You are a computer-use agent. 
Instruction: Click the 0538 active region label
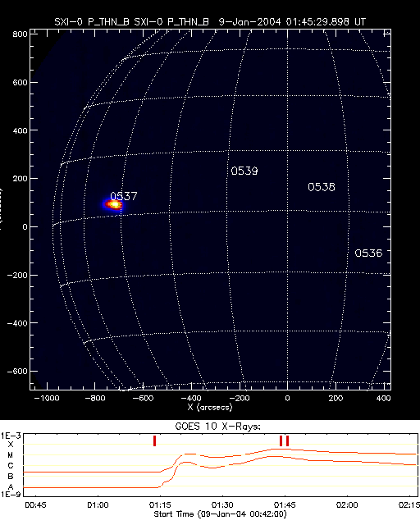[x=322, y=187]
